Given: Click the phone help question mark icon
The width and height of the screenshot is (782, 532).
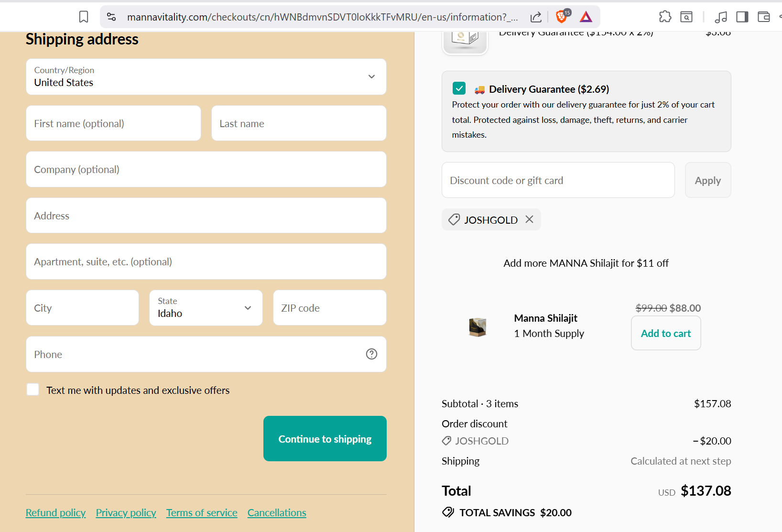Looking at the screenshot, I should click(x=371, y=354).
